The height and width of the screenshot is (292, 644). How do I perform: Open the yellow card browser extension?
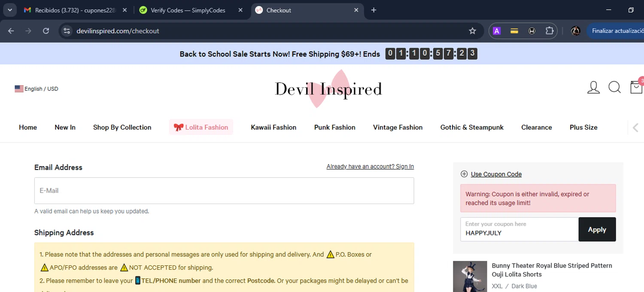(514, 31)
